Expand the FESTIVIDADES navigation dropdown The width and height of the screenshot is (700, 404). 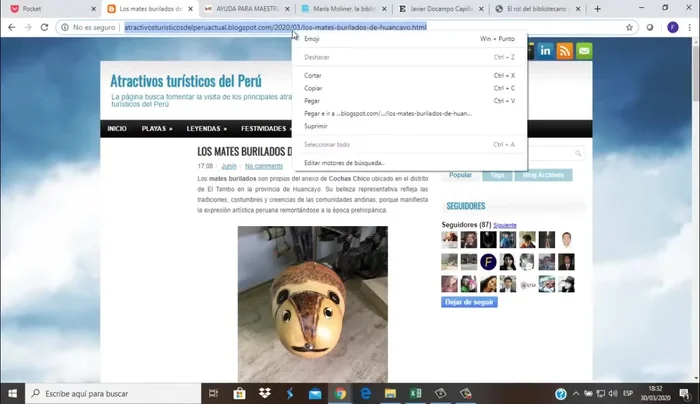(x=265, y=129)
